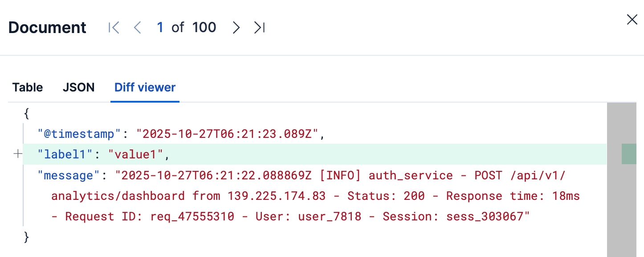Close the Document flyout
This screenshot has height=257, width=644.
632,20
